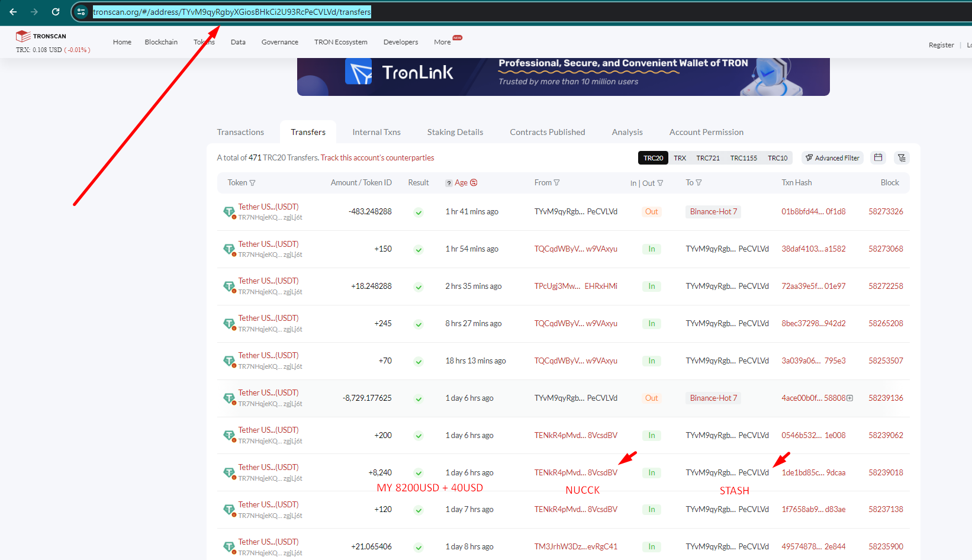Click sender TQCqdWByV...w9VAxyu in +70 row
The width and height of the screenshot is (972, 560).
[575, 361]
